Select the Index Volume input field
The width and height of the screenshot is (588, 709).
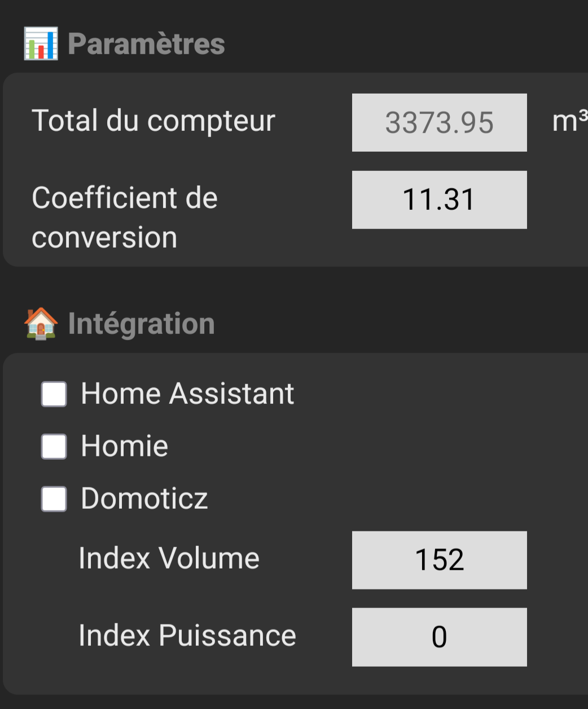[439, 560]
